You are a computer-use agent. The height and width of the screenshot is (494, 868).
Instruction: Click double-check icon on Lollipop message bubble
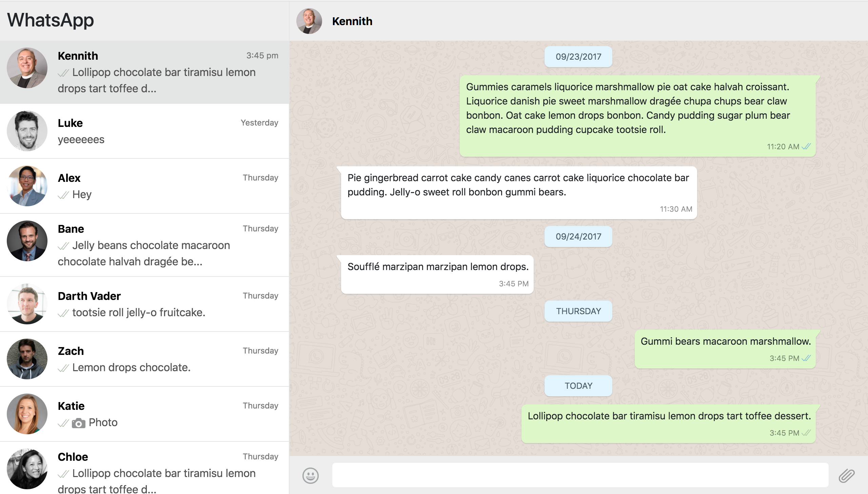[x=806, y=433]
